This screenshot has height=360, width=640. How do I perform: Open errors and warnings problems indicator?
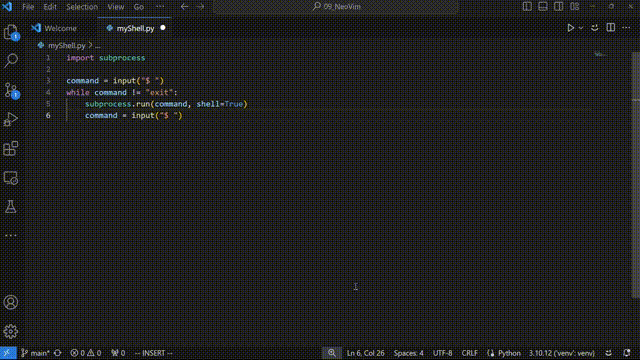86,353
